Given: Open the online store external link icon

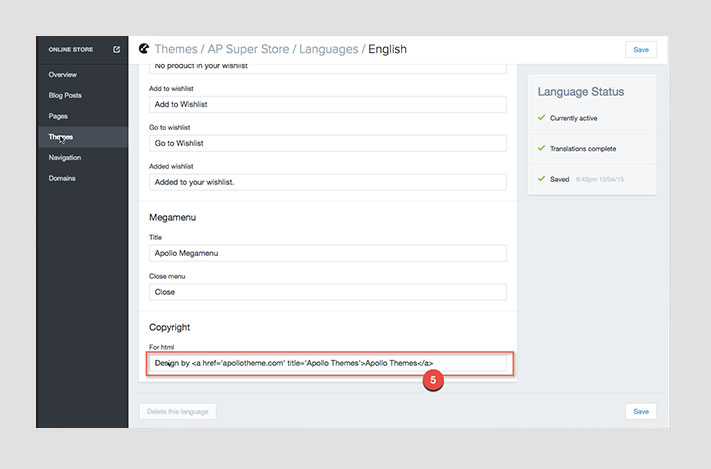Looking at the screenshot, I should click(x=117, y=49).
